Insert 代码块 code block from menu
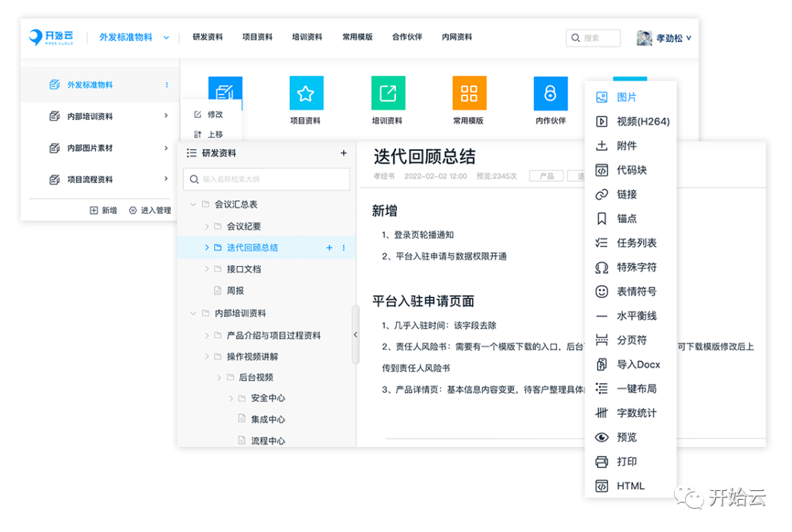 click(631, 170)
